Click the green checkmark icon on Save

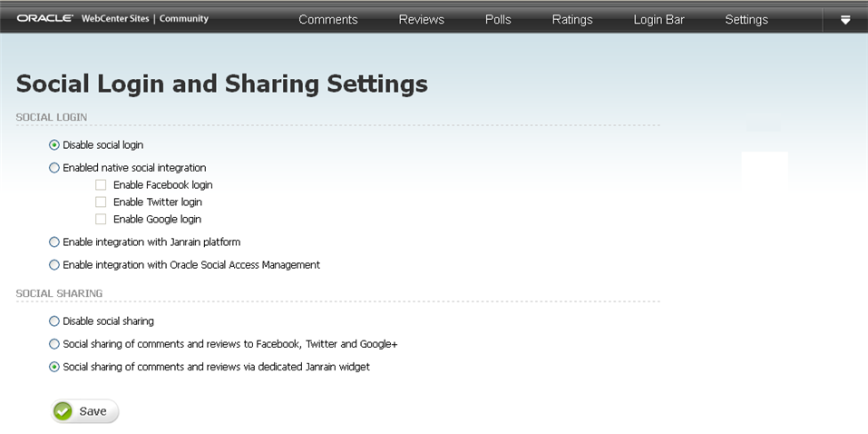(x=63, y=411)
